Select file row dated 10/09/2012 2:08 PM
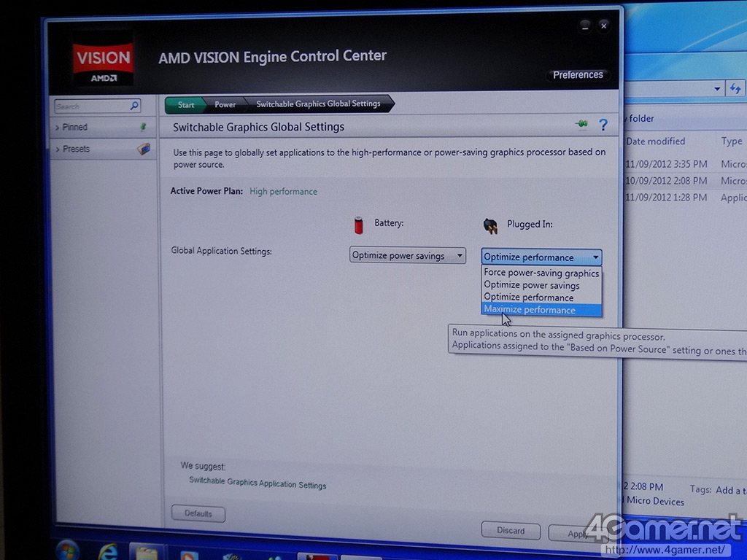The width and height of the screenshot is (747, 560). [x=686, y=181]
